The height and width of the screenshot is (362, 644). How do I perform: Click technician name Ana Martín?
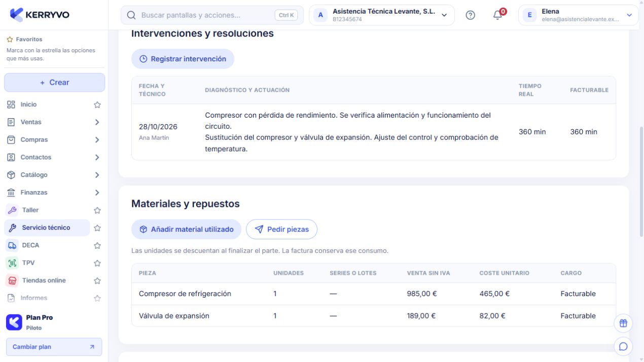[154, 138]
